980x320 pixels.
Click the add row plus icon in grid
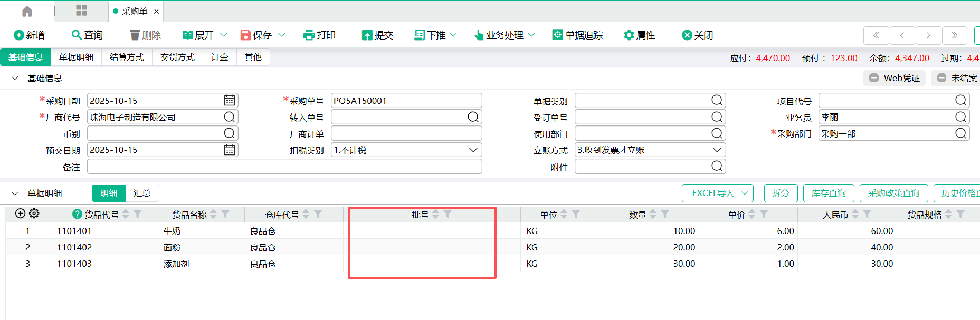coord(20,214)
